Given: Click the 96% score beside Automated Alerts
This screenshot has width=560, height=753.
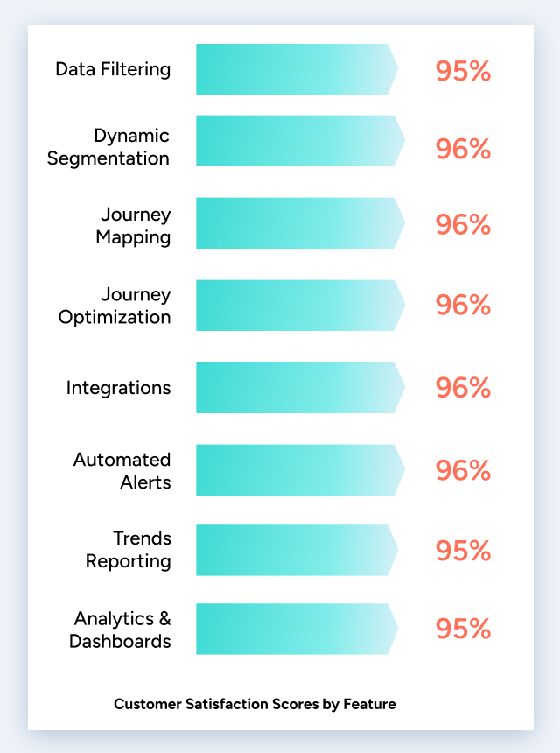Looking at the screenshot, I should pyautogui.click(x=463, y=470).
